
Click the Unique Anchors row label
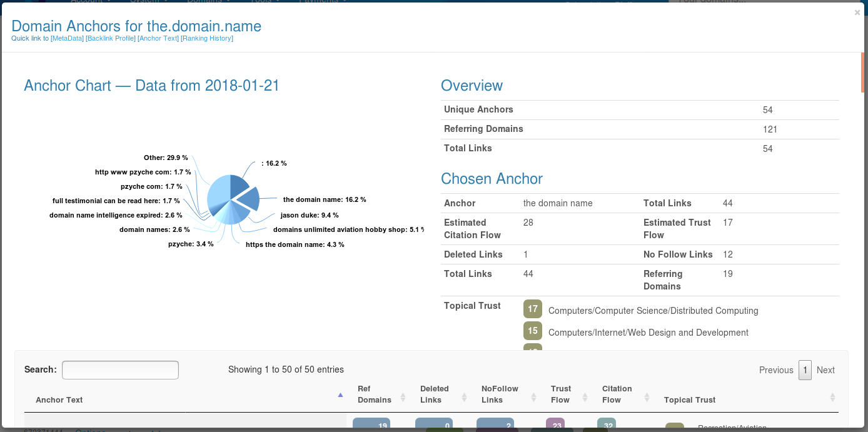click(478, 109)
